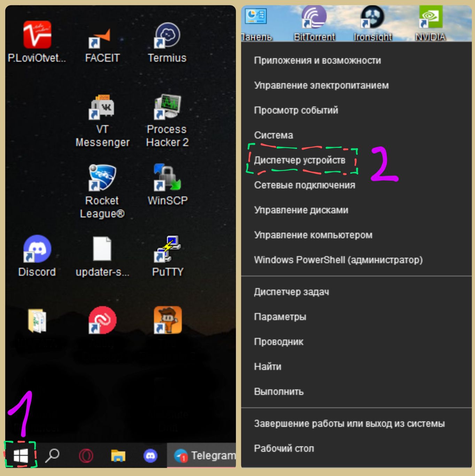
Task: Launch Opera browser from the taskbar
Action: pyautogui.click(x=86, y=456)
